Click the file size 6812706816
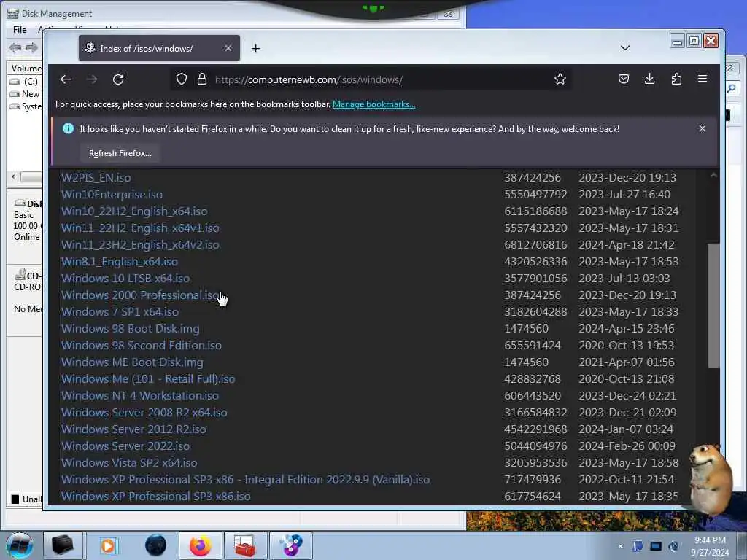Screen dimensions: 747x560 coord(535,245)
